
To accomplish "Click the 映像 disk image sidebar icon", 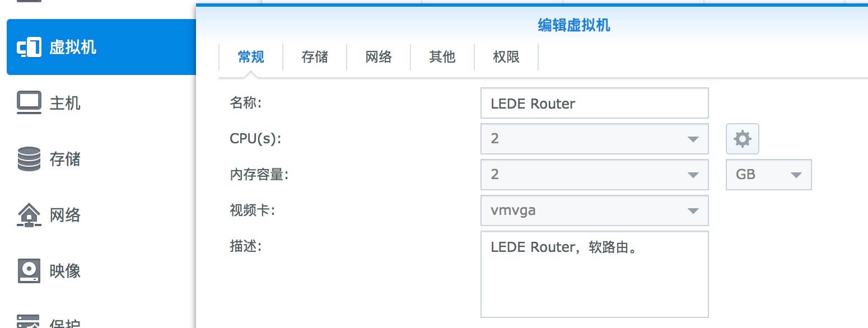I will point(29,271).
